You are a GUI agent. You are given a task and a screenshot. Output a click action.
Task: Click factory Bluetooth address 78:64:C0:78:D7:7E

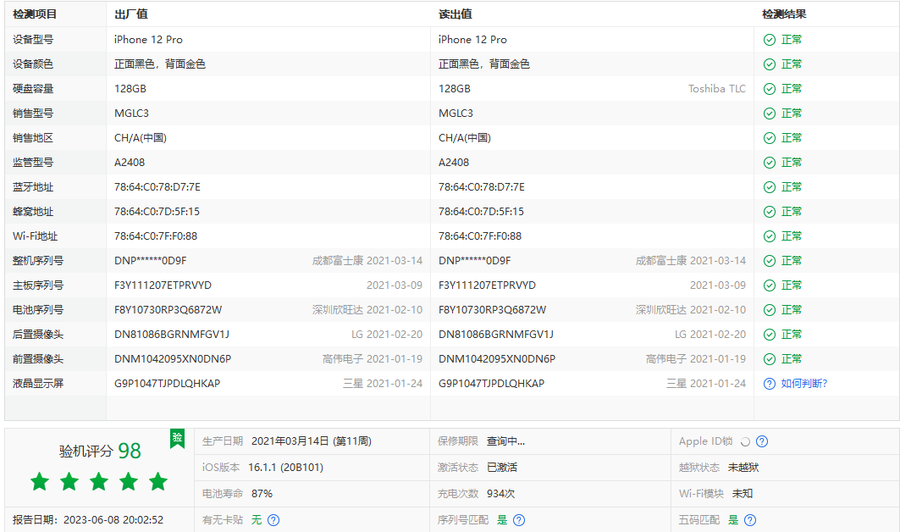coord(157,187)
